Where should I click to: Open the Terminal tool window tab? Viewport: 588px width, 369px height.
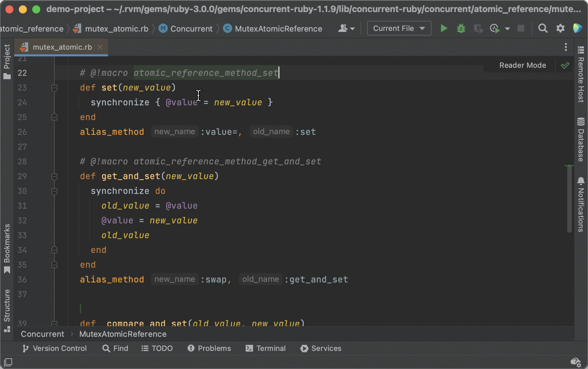click(265, 348)
